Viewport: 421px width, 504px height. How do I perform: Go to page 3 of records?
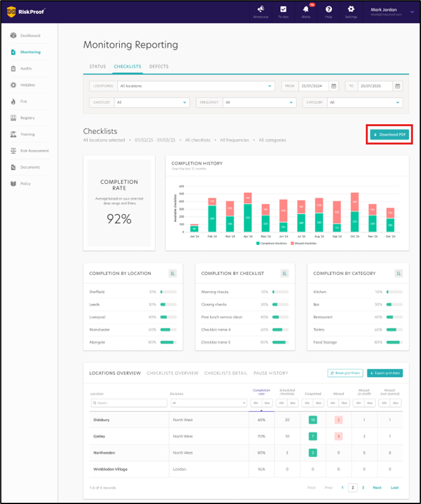tap(363, 487)
